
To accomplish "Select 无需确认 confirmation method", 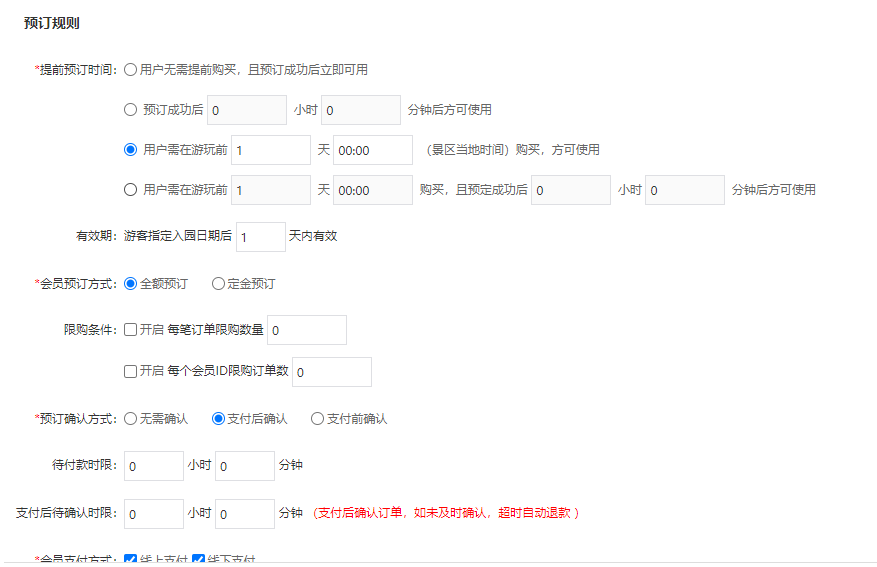I will tap(130, 419).
